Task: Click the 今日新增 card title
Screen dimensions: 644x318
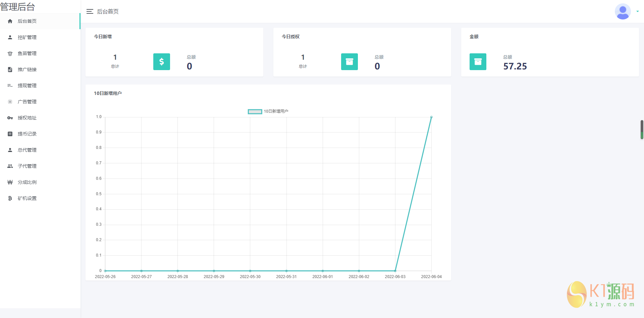Action: (103, 37)
